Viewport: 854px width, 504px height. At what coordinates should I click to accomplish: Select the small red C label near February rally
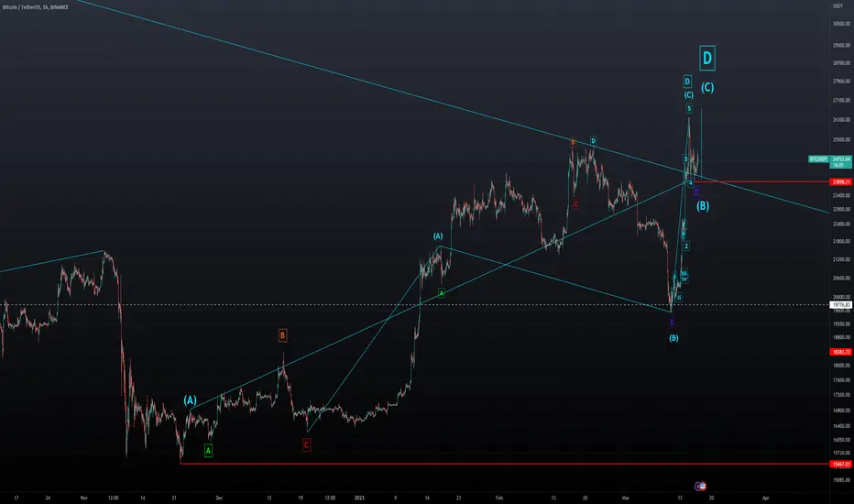click(575, 204)
